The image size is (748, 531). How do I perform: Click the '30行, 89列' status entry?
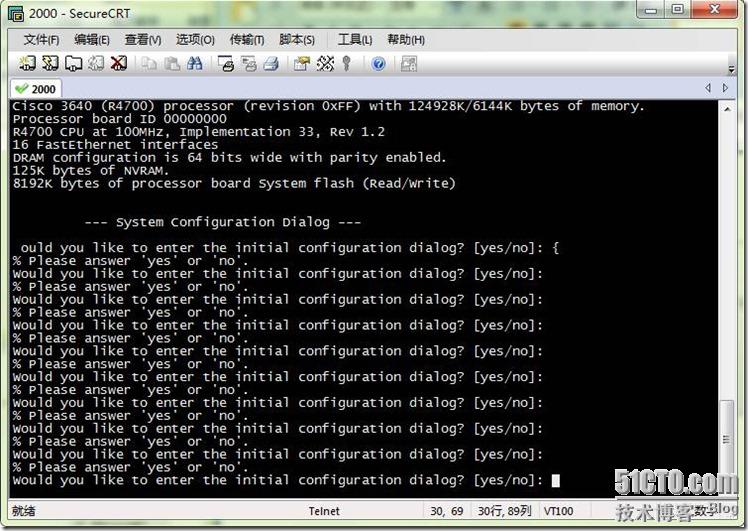(x=504, y=511)
